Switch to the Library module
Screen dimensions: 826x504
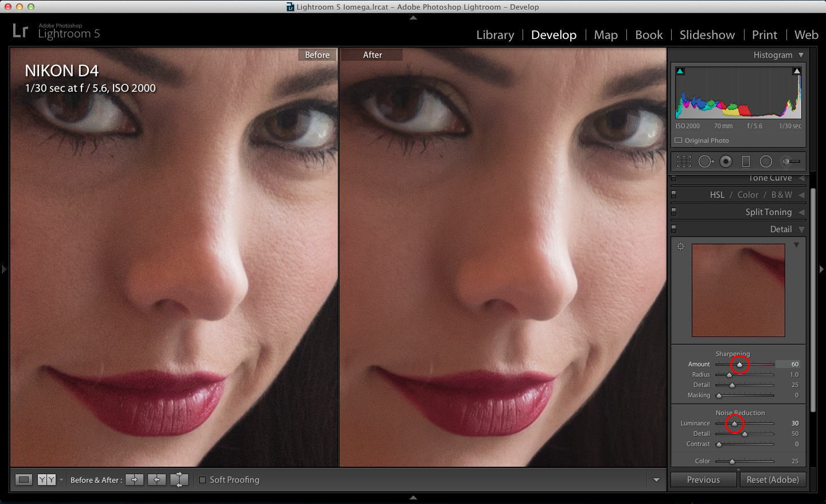[495, 35]
